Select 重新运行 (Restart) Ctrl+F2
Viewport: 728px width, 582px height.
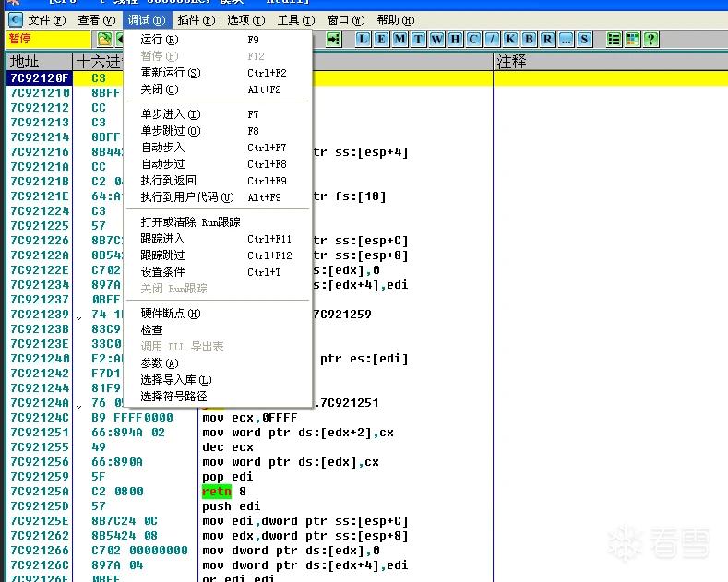(x=218, y=73)
